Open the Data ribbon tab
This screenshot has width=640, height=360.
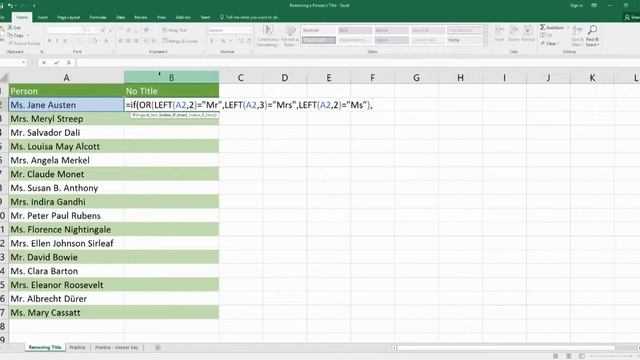pyautogui.click(x=120, y=18)
